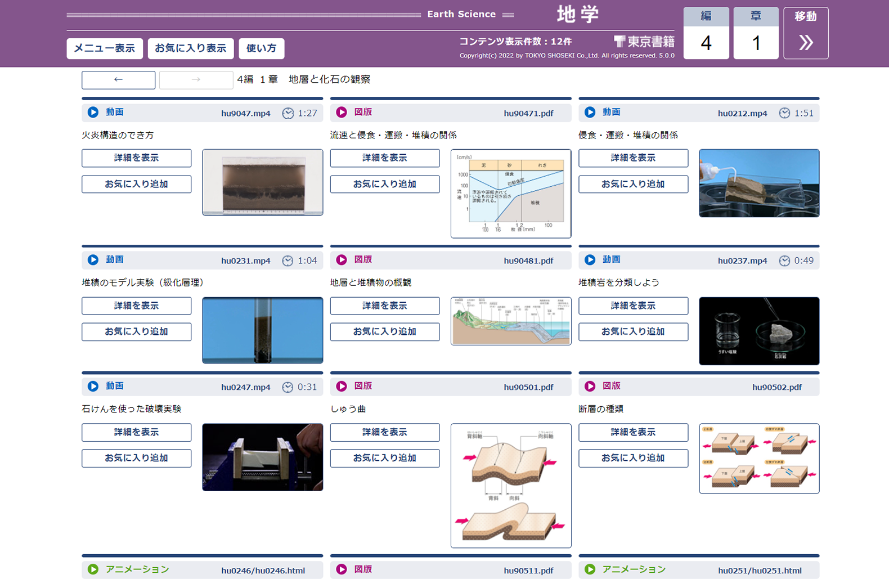Click green animation icon for hu0251.html
889x588 pixels.
coord(590,569)
